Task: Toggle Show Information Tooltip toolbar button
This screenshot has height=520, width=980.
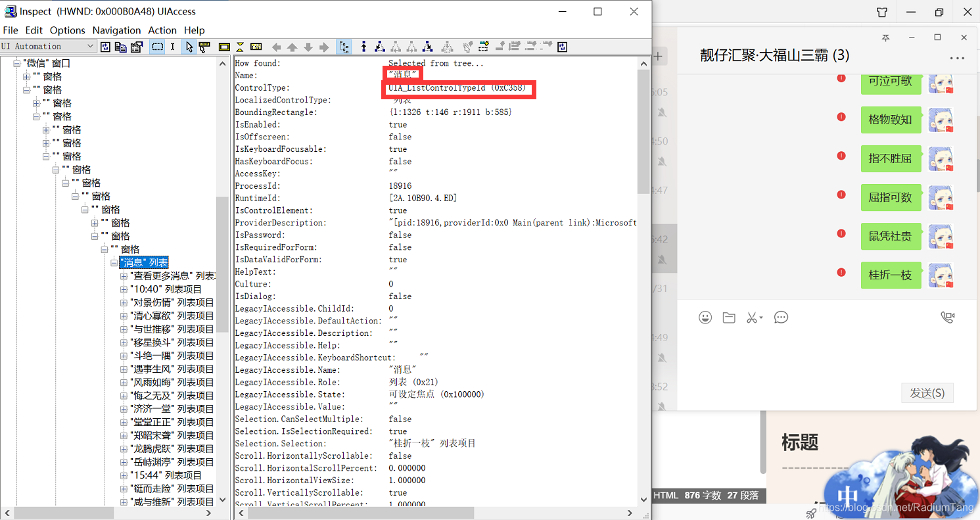Action: pos(256,47)
